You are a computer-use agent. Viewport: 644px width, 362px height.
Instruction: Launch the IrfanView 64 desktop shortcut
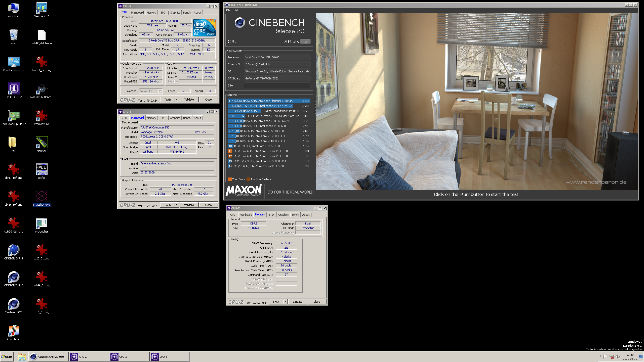pyautogui.click(x=42, y=118)
